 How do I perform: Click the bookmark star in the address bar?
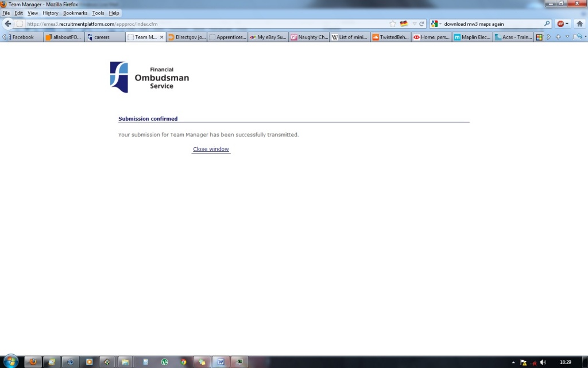tap(393, 24)
